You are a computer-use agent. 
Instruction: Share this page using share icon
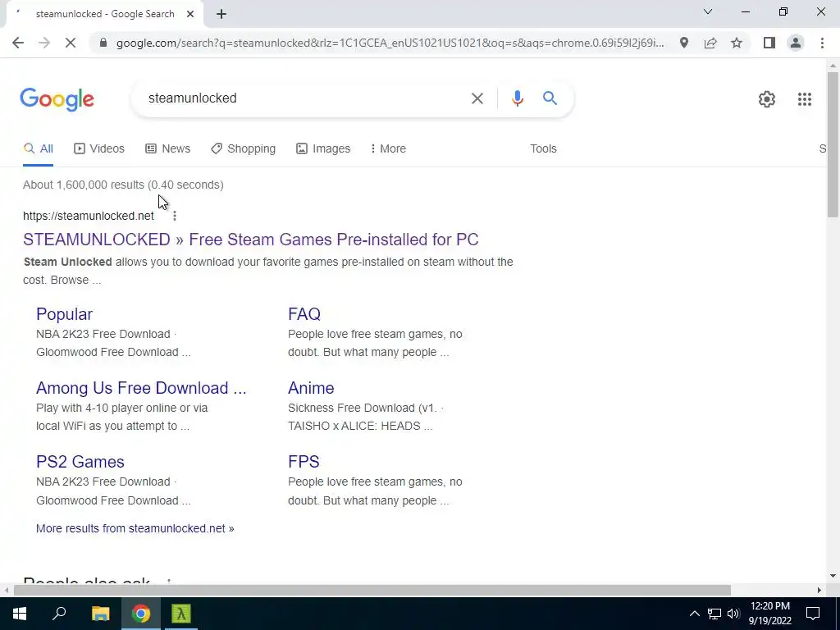[710, 43]
